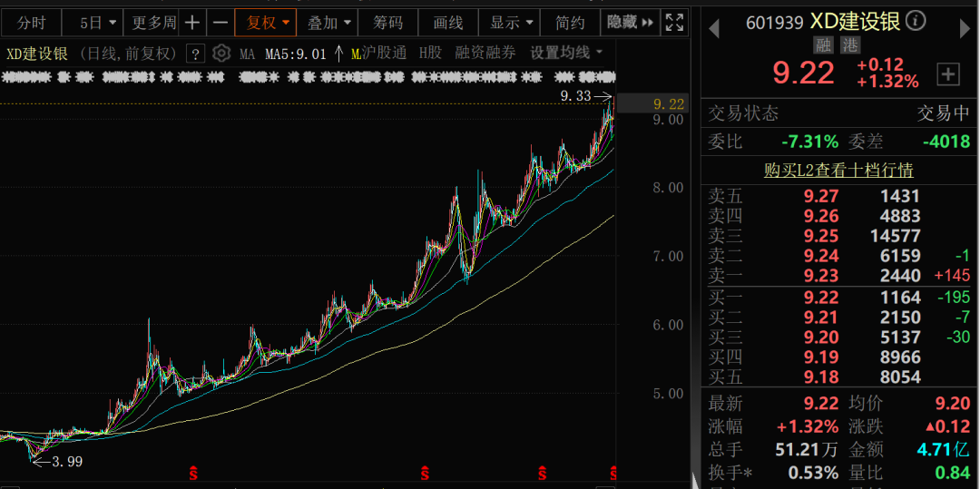980x489 pixels.
Task: Select the 筹码 tab
Action: [x=388, y=23]
